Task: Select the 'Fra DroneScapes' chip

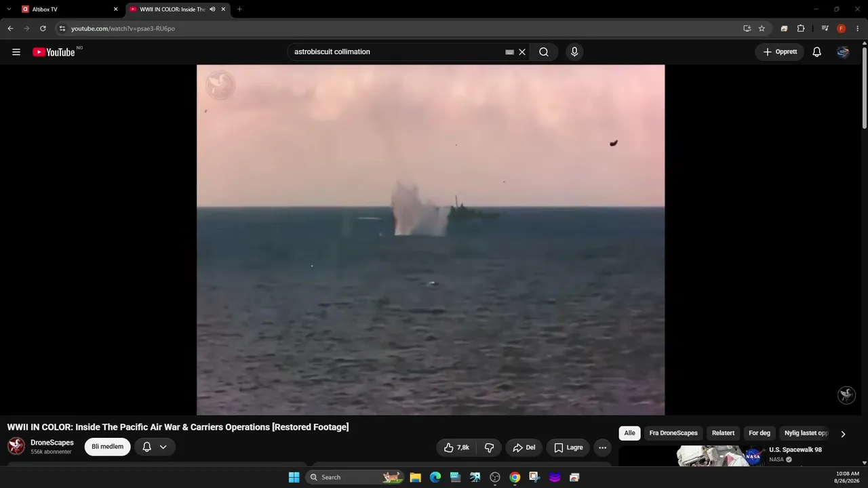Action: click(673, 433)
